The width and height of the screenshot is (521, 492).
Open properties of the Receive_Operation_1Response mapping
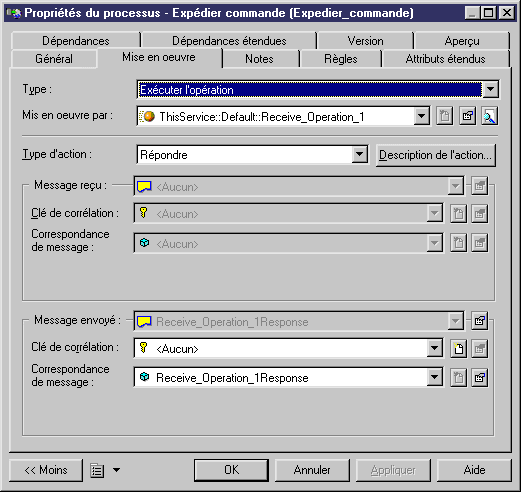(480, 378)
